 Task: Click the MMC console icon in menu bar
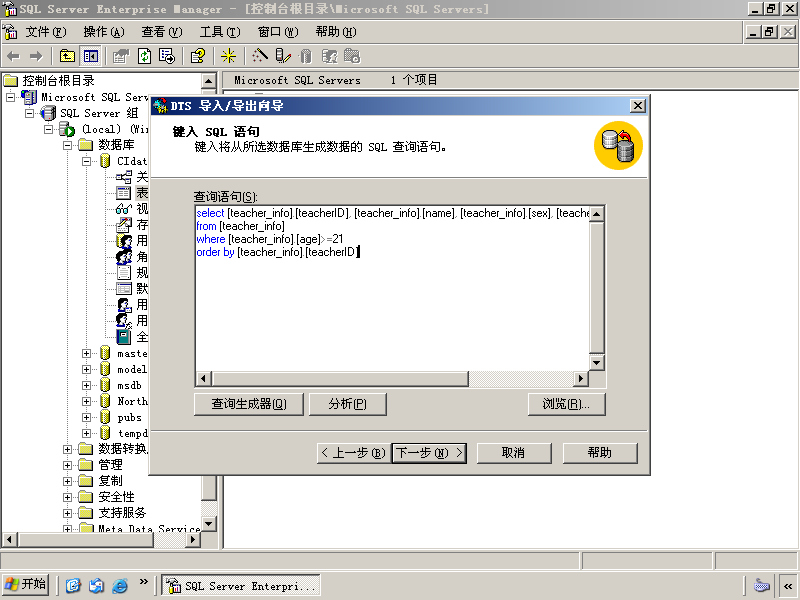point(10,32)
